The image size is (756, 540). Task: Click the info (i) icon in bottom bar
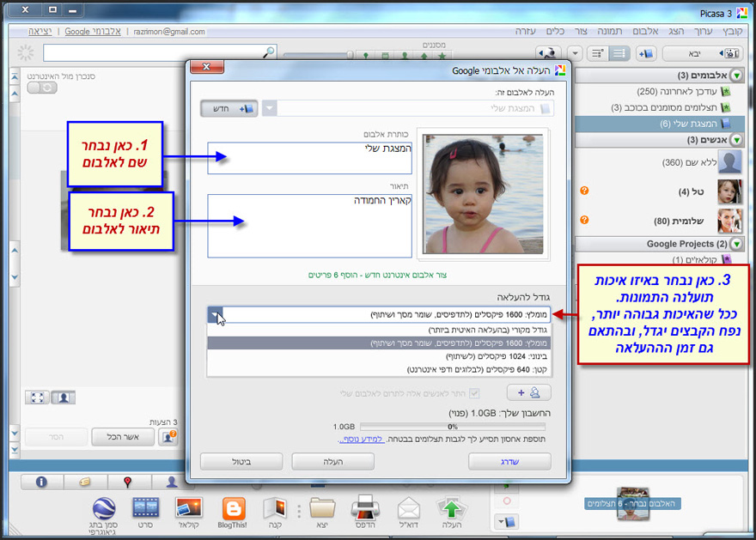pos(41,482)
